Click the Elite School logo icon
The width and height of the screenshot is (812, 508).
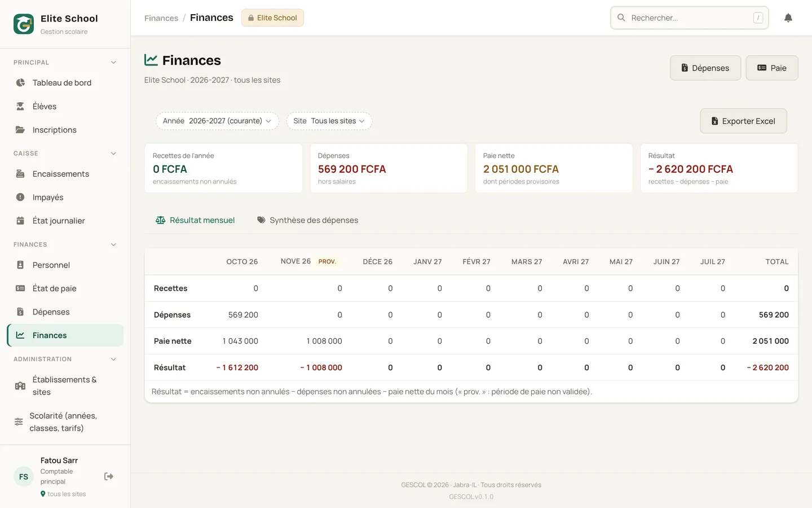click(24, 24)
